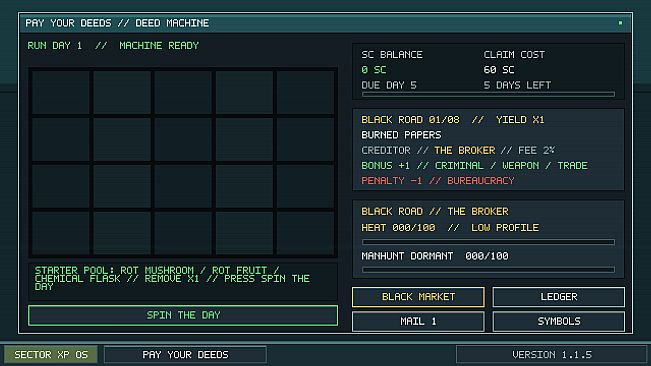Click the top-right slot of the machine grid

pyautogui.click(x=305, y=92)
